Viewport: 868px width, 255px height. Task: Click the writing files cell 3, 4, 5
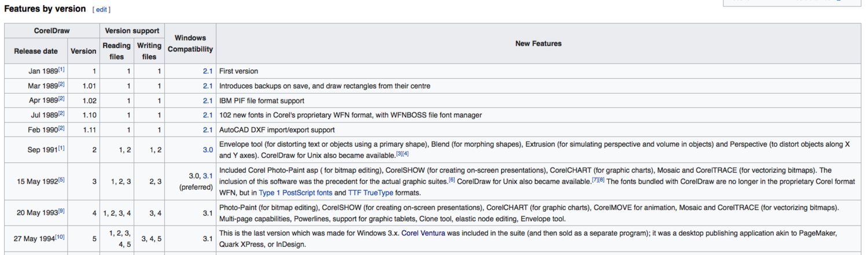pyautogui.click(x=149, y=238)
